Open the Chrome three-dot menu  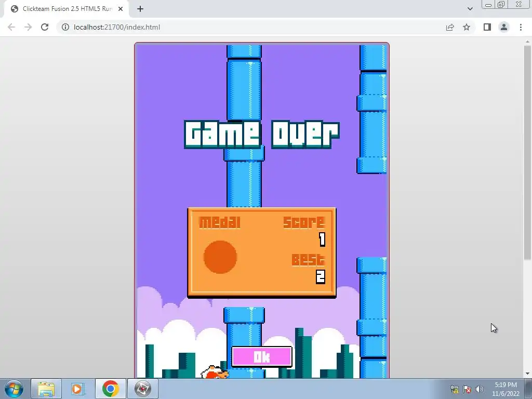pos(521,27)
